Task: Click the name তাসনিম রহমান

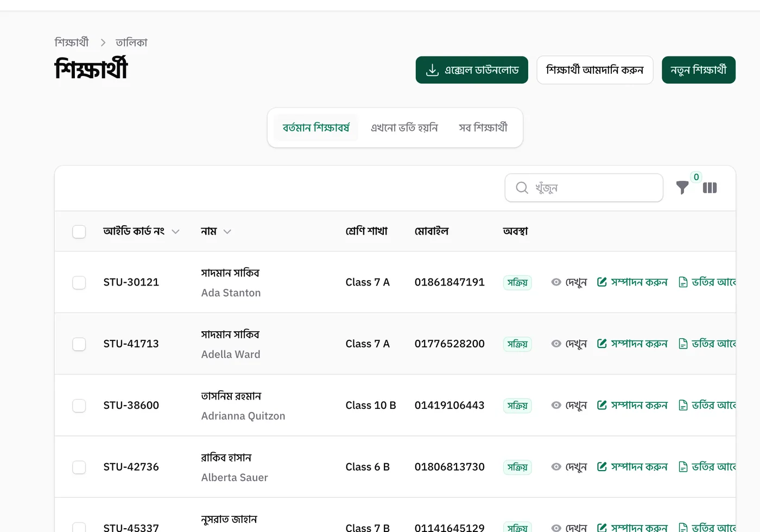Action: [x=231, y=396]
